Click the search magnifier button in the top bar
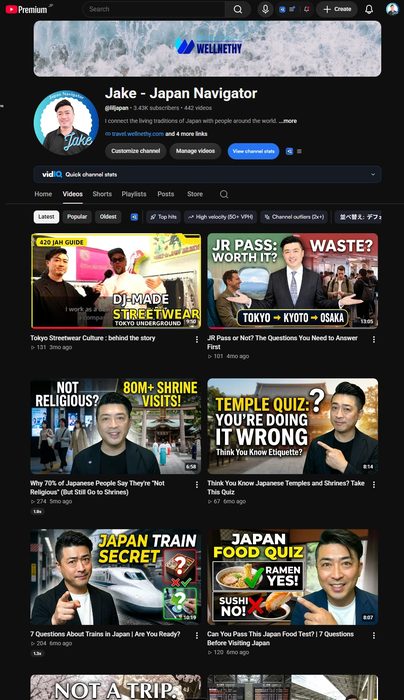This screenshot has height=700, width=404. (x=238, y=9)
